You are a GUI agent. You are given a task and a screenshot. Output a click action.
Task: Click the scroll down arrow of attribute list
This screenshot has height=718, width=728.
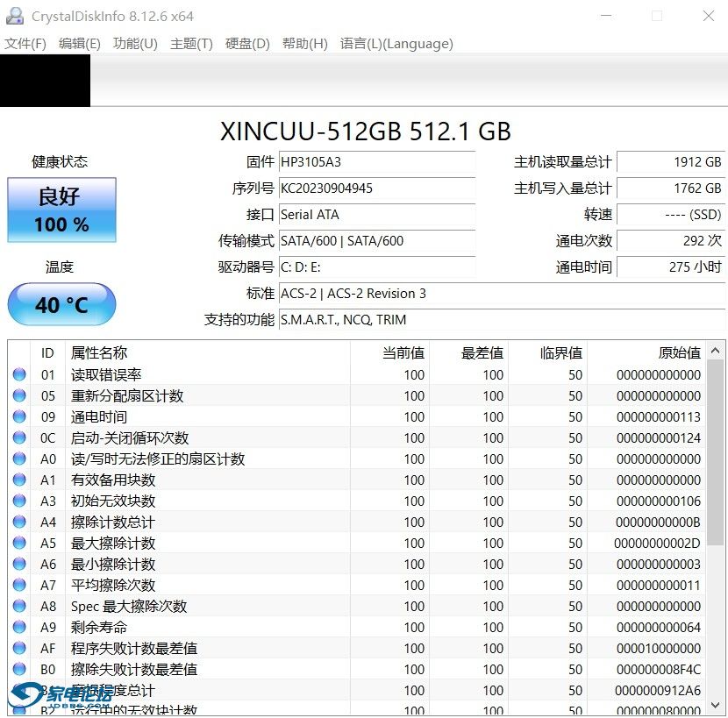tap(716, 706)
